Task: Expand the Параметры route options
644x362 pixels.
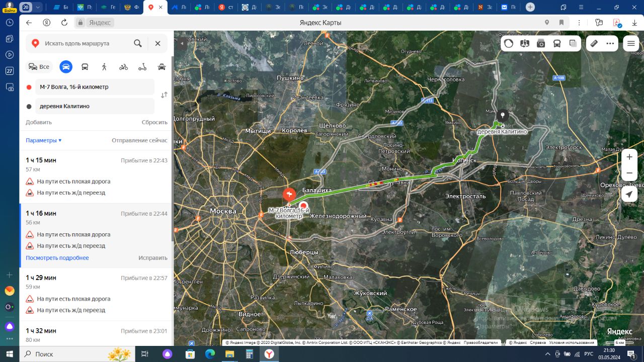Action: [x=44, y=140]
